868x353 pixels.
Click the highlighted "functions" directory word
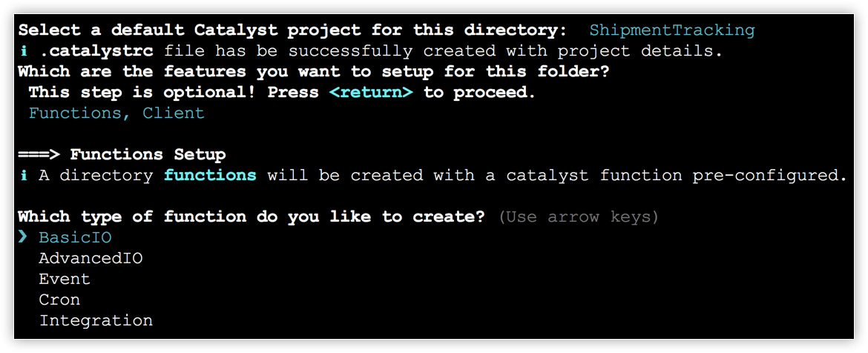coord(210,176)
